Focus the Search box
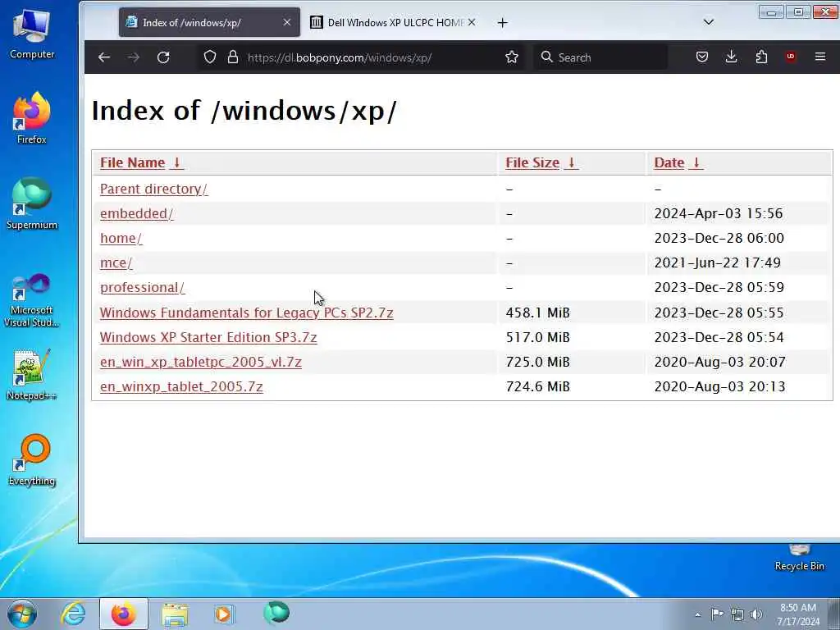840x630 pixels. [x=601, y=57]
